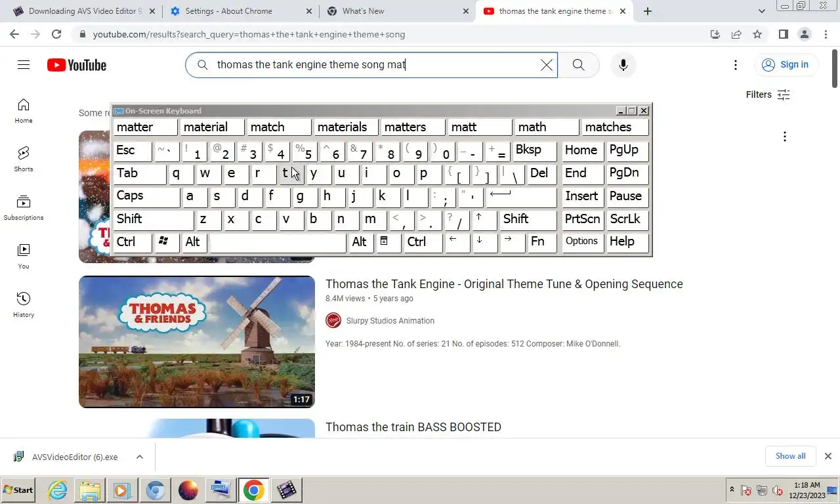This screenshot has height=504, width=840.
Task: Close the downloads bar with the X
Action: [x=828, y=456]
